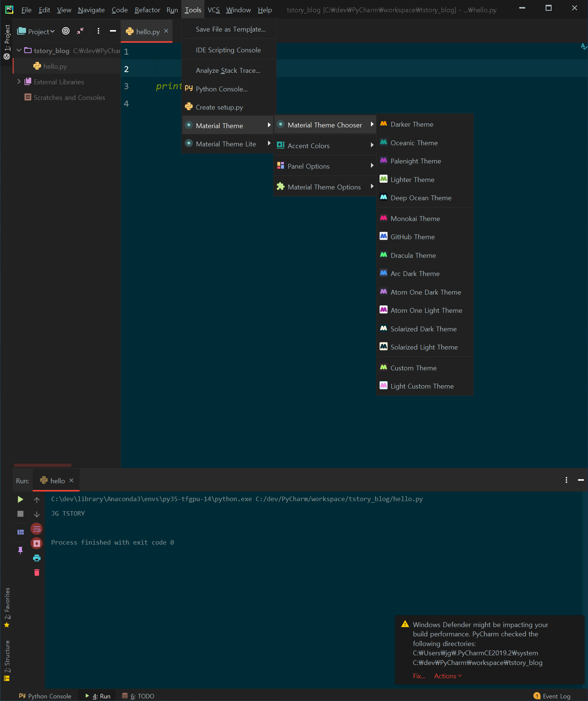588x701 pixels.
Task: Choose Custom Theme
Action: 424,368
